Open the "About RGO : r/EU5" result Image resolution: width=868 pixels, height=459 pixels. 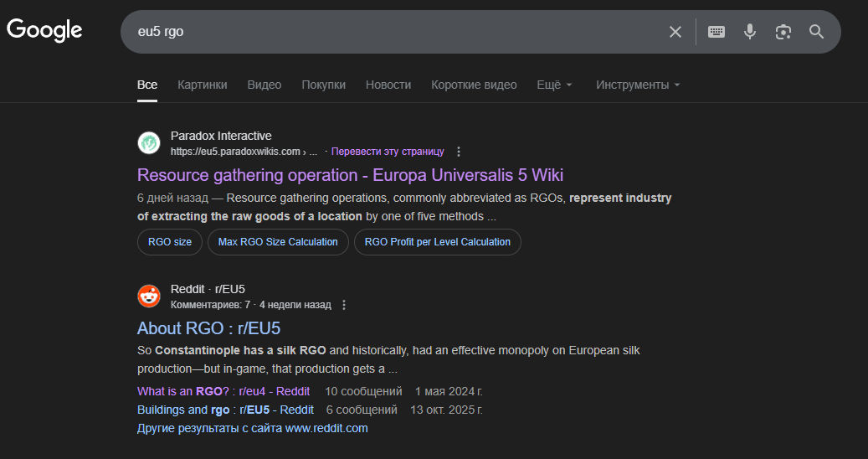(x=208, y=328)
